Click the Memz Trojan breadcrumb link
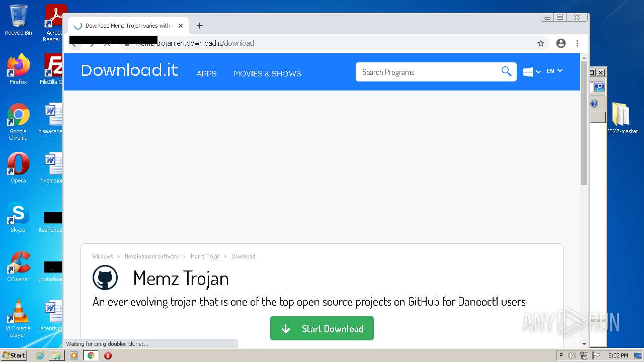This screenshot has width=644, height=362. click(205, 256)
